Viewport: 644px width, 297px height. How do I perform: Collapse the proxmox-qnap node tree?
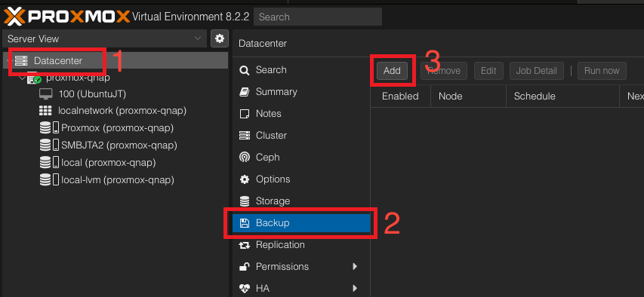point(22,78)
